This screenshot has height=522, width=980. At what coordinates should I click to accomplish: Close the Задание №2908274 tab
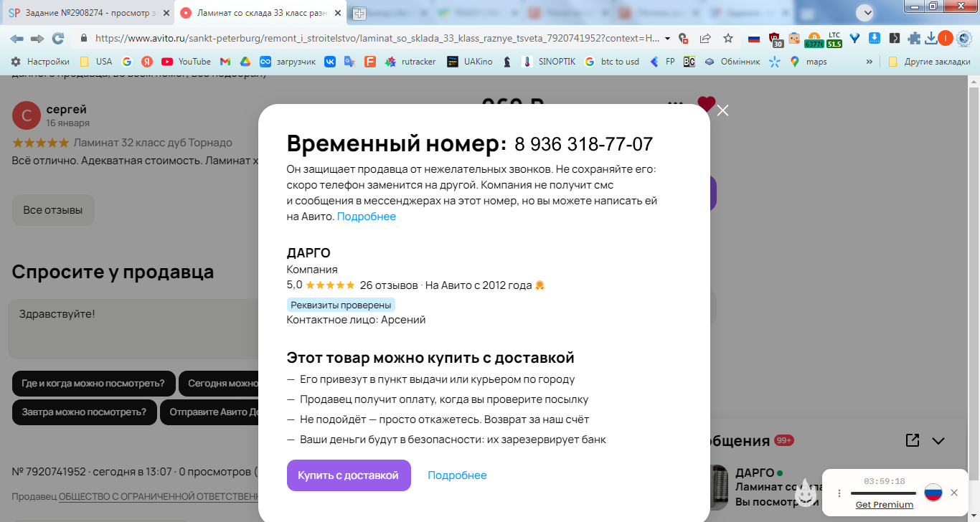point(166,13)
